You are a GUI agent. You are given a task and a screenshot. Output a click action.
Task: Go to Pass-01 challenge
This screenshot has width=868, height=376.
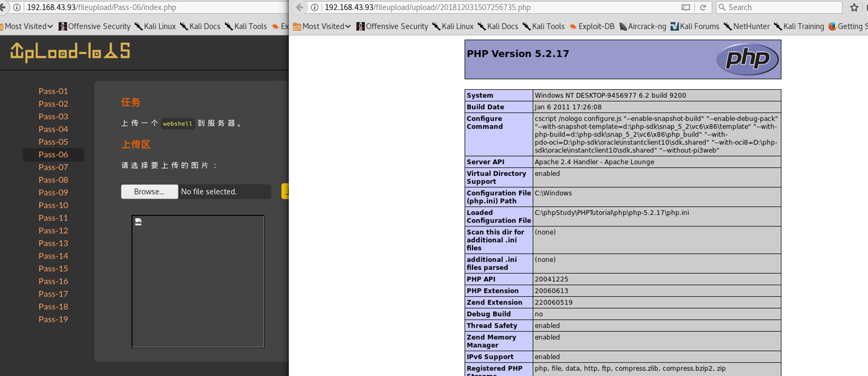coord(53,91)
